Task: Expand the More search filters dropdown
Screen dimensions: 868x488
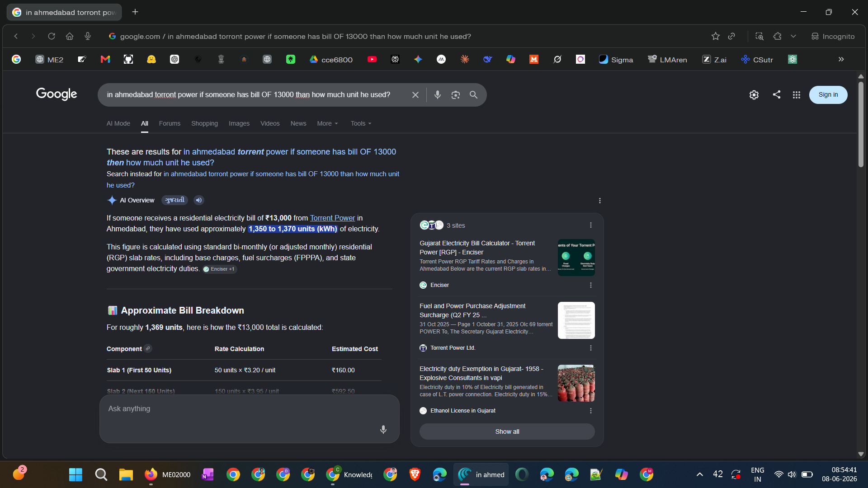Action: [x=328, y=123]
